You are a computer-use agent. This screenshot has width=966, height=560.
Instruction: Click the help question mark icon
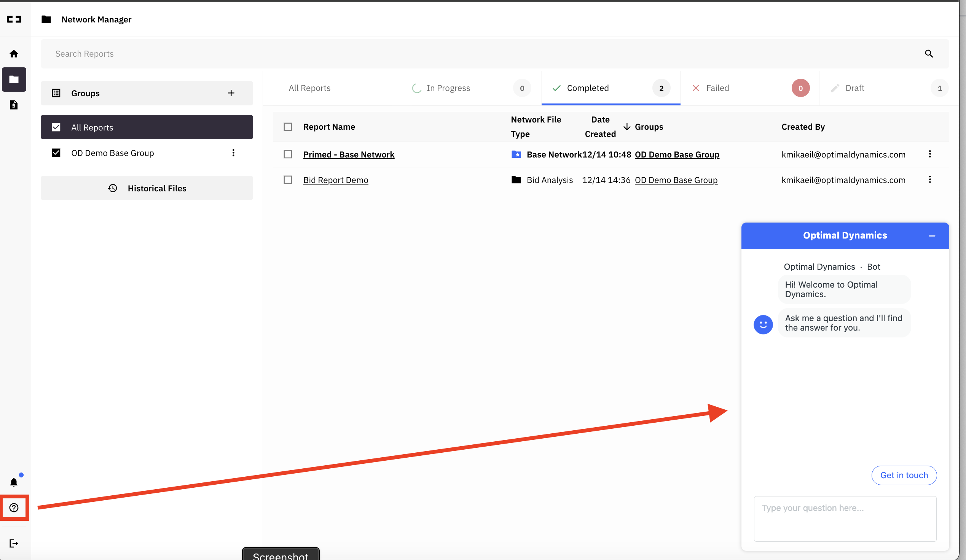pos(14,508)
